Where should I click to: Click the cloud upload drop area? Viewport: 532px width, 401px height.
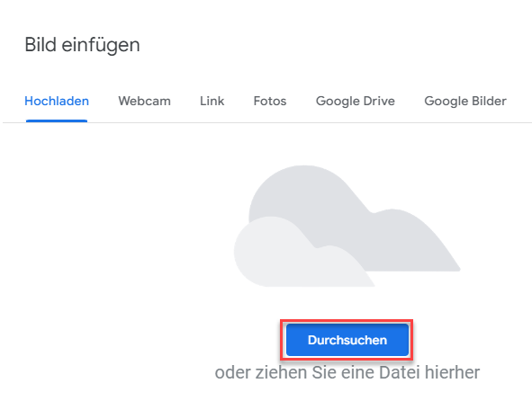coord(347,226)
